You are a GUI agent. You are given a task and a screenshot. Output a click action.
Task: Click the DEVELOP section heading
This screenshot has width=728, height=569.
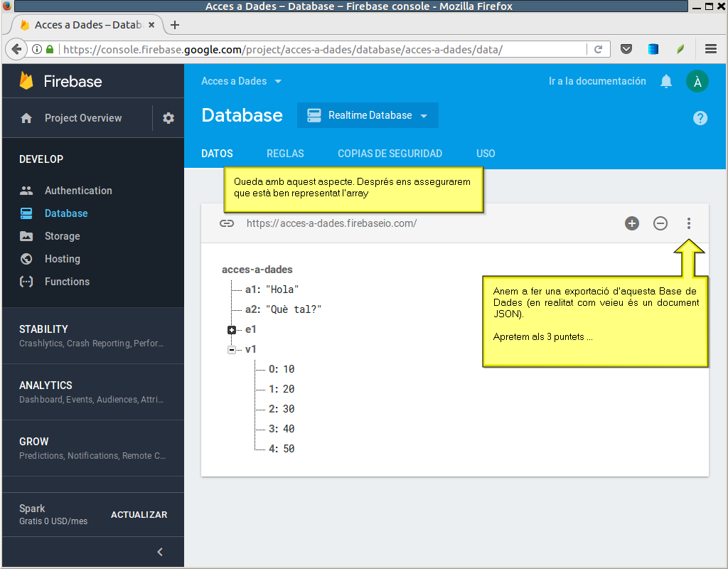41,159
